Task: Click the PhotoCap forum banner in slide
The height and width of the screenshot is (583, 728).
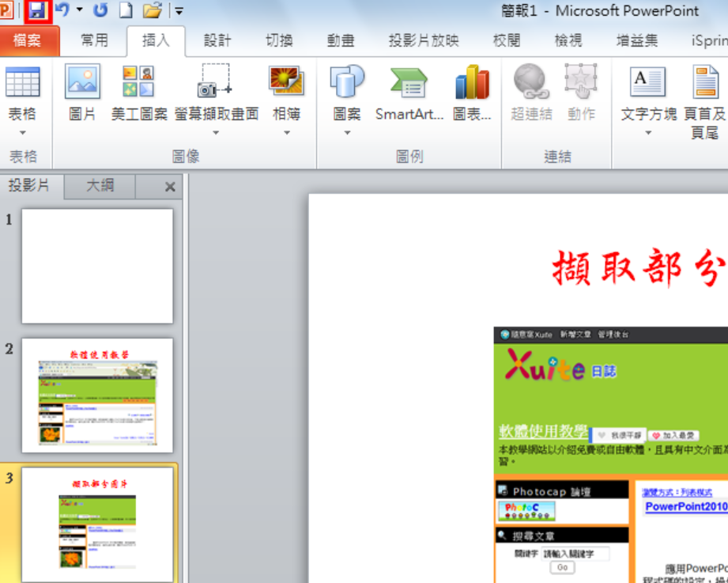Action: point(526,510)
